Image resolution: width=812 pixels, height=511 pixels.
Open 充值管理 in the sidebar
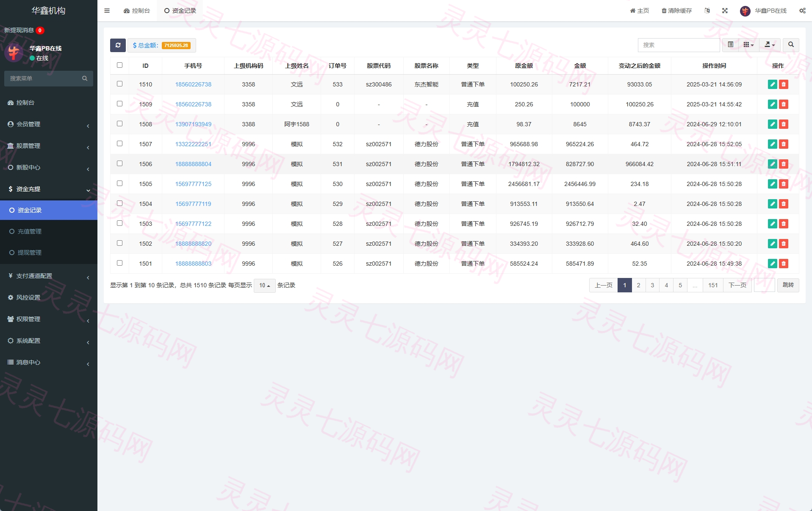coord(49,231)
